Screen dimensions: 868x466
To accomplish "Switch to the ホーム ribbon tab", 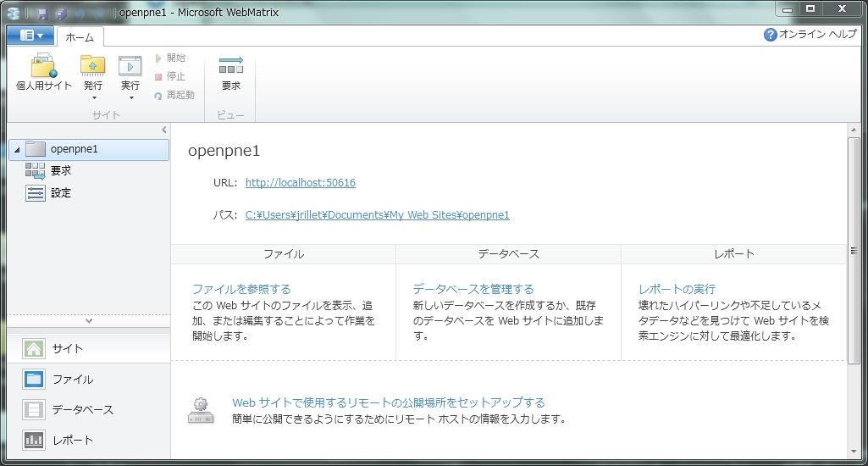I will click(80, 36).
